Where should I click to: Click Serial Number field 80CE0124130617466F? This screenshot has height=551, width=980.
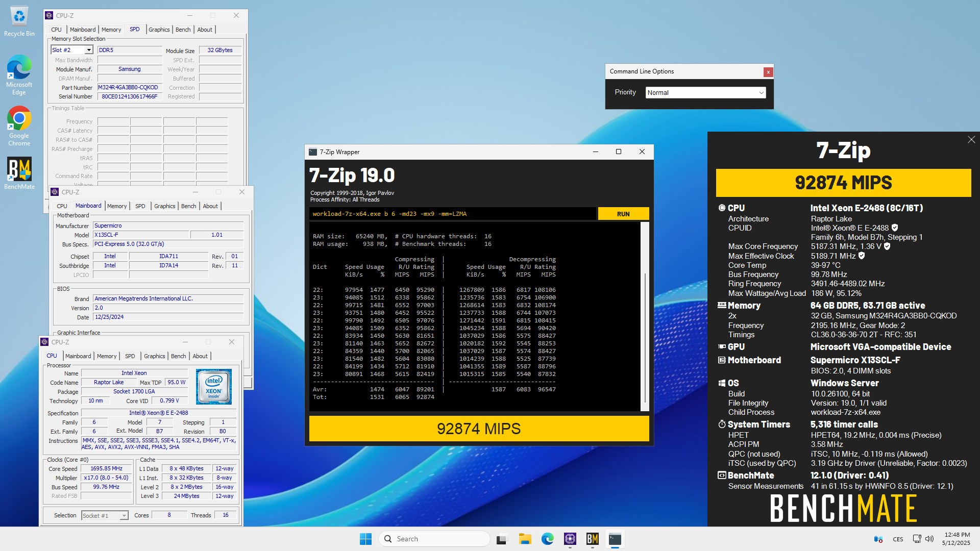(130, 96)
